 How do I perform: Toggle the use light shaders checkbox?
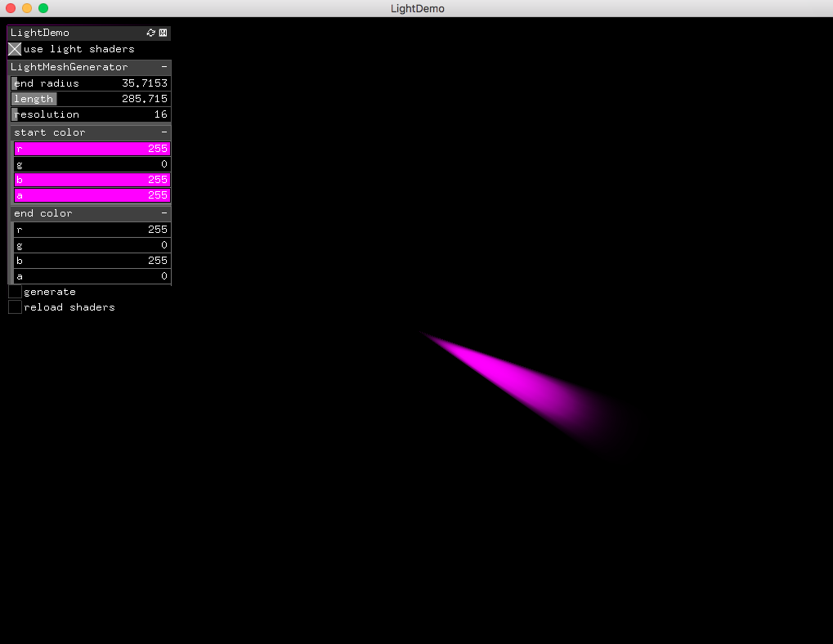click(x=14, y=49)
